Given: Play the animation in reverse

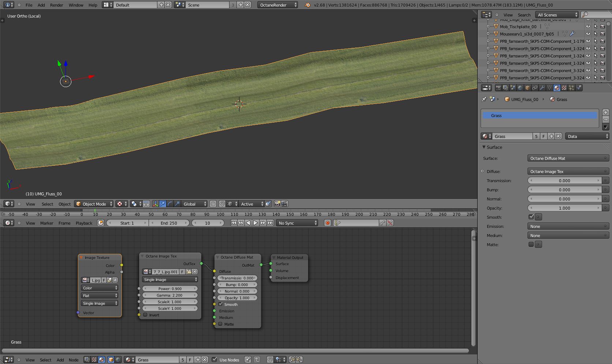Looking at the screenshot, I should 248,223.
